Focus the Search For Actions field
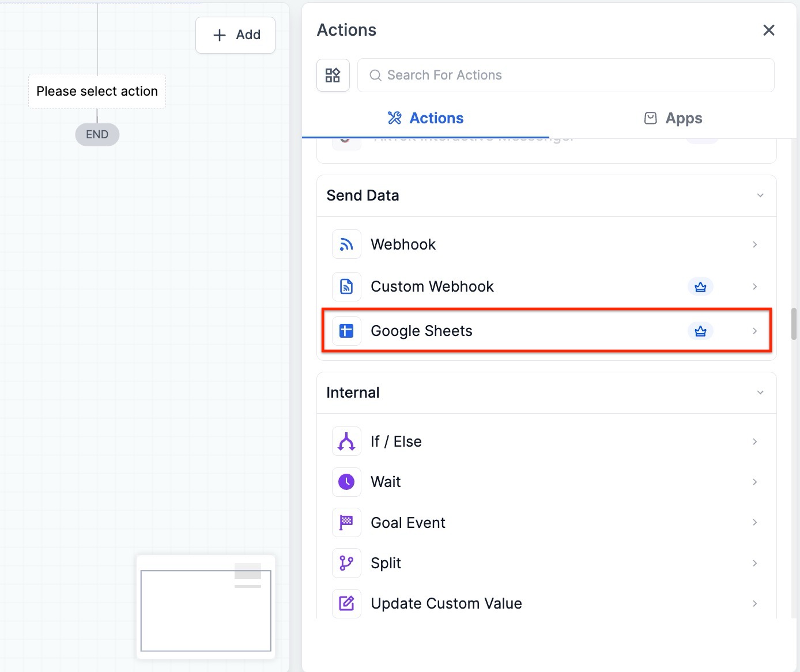This screenshot has height=672, width=800. tap(565, 75)
